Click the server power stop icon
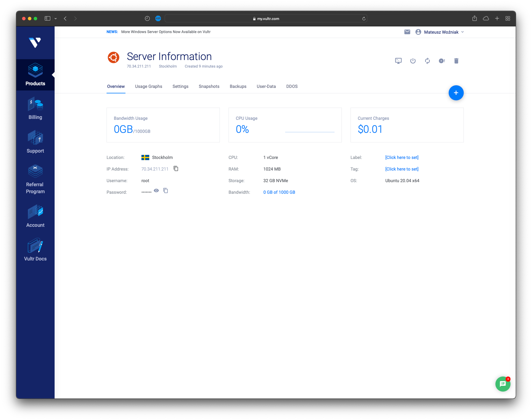Viewport: 532px width, 420px height. click(x=413, y=61)
